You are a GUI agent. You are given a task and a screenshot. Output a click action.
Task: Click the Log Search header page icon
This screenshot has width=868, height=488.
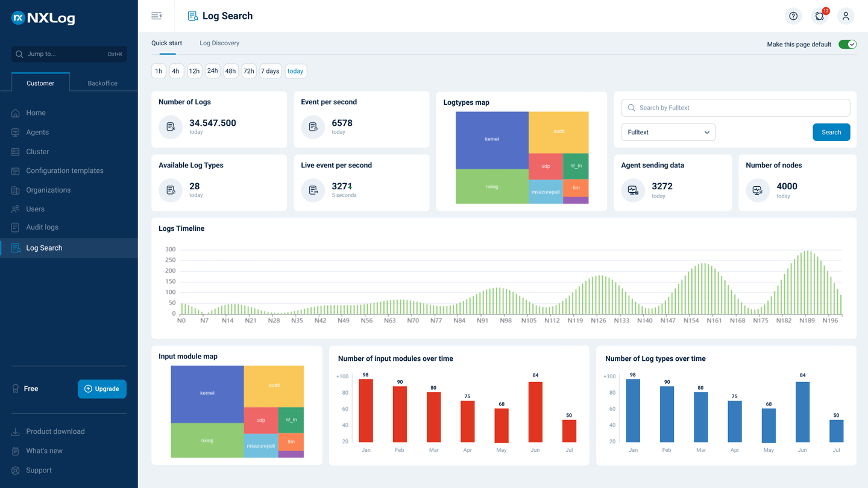(193, 16)
